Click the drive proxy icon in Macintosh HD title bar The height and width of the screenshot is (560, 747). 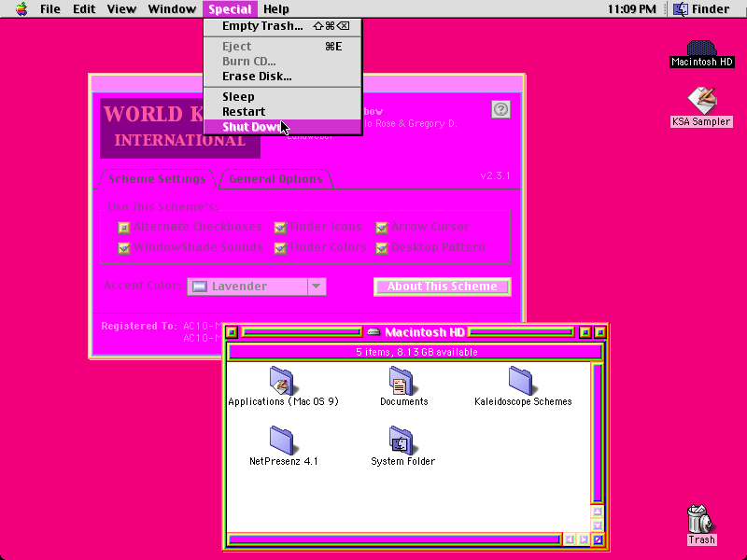[x=373, y=332]
